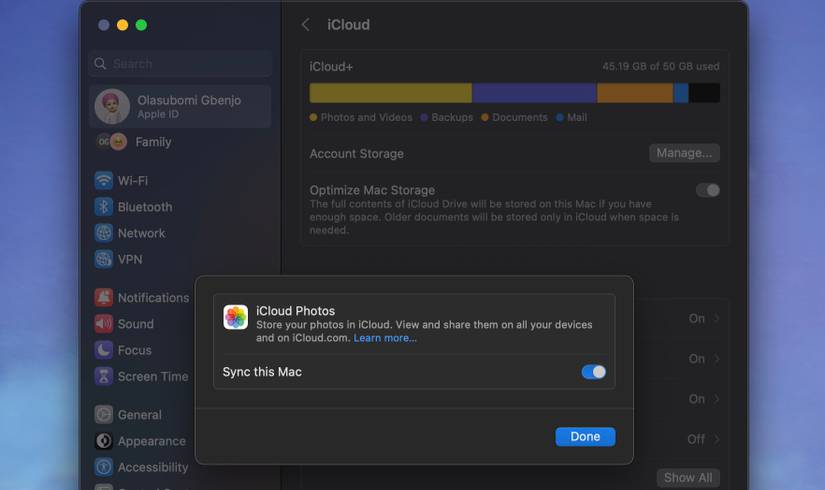Click the 'Mail' legend label
Viewport: 825px width, 490px height.
577,117
